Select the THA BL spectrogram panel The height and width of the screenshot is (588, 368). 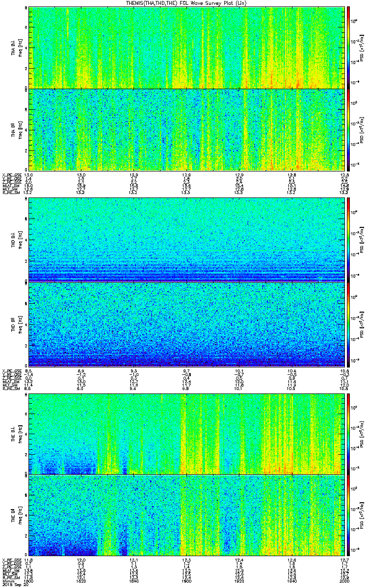186,47
